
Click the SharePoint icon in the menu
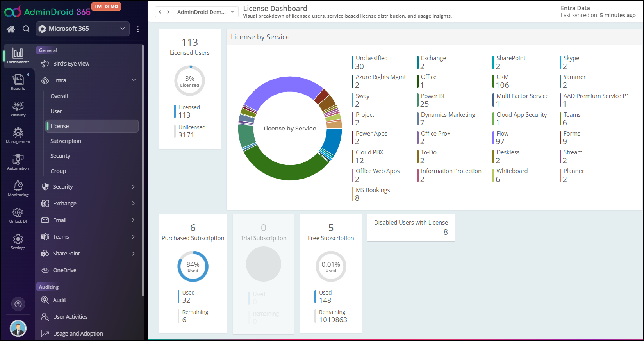click(45, 254)
